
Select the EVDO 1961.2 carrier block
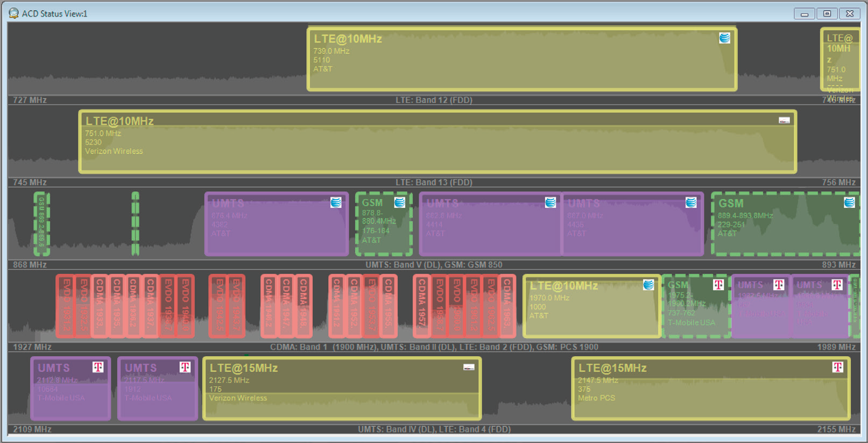pos(474,306)
